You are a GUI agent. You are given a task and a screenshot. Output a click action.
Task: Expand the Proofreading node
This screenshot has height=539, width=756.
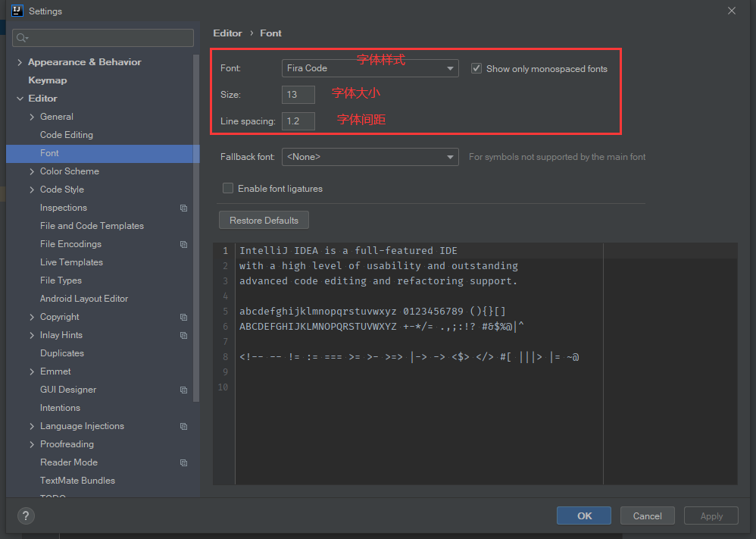coord(32,444)
